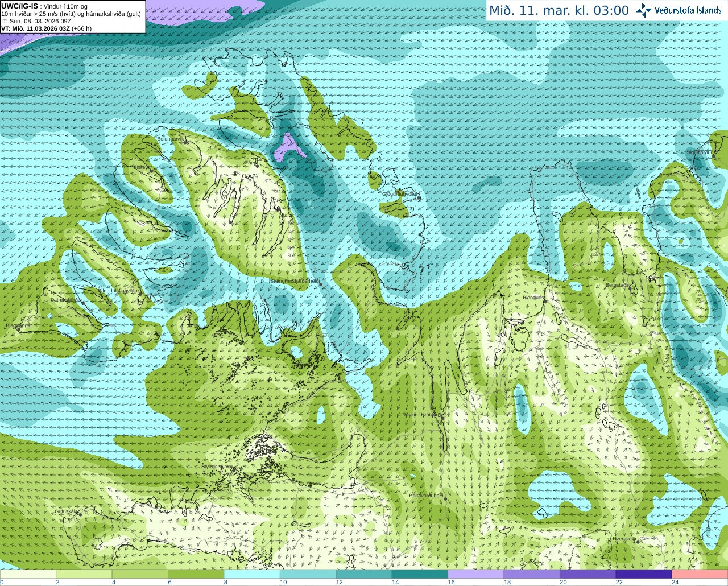Click the Gjögurflugvöllur station label

(400, 194)
